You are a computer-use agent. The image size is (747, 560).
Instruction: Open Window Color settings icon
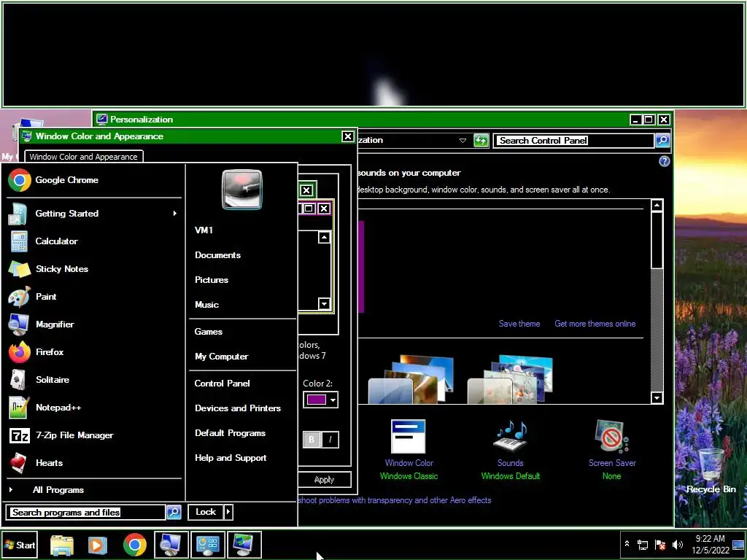tap(409, 436)
